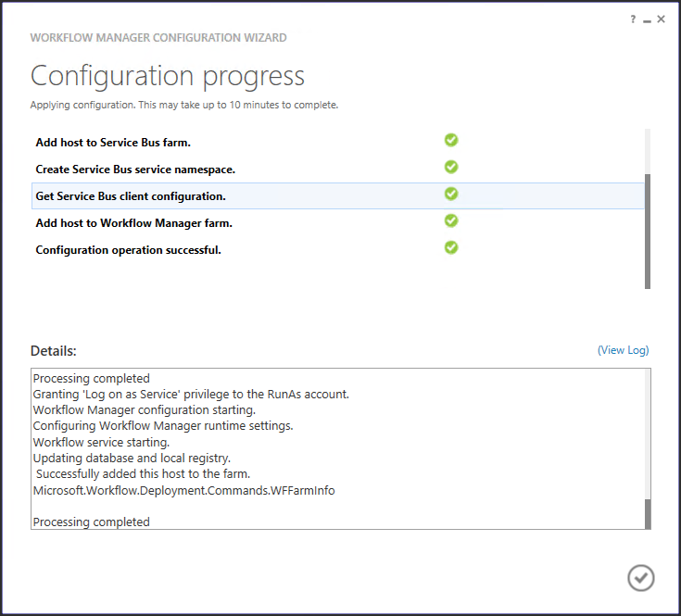This screenshot has height=616, width=681.
Task: Click the WFFarmInfo line in the Details box
Action: click(x=183, y=490)
